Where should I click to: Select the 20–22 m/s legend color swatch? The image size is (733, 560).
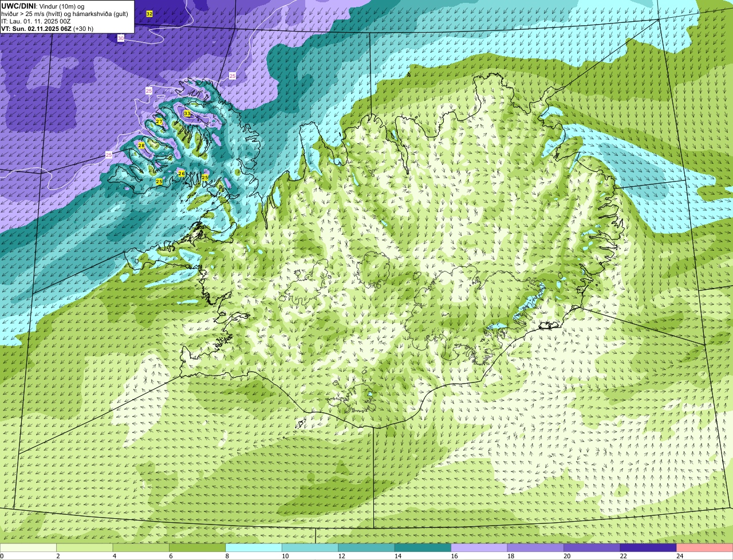pos(592,547)
